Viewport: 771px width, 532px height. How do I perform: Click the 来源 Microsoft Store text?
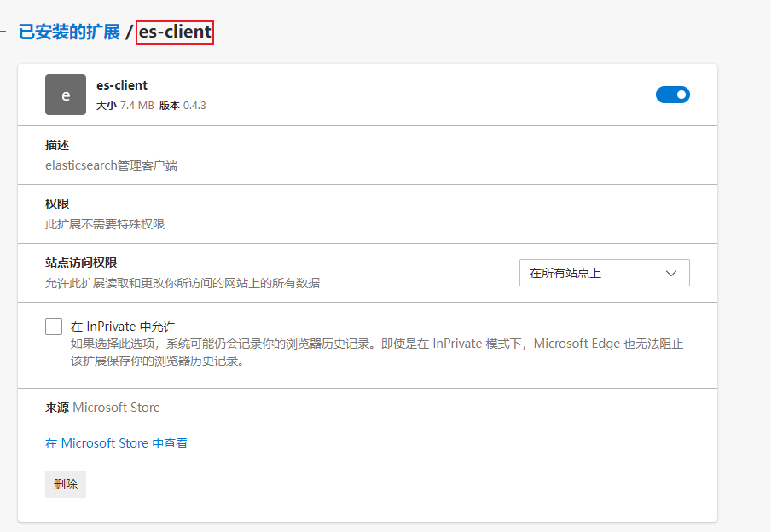tap(102, 408)
